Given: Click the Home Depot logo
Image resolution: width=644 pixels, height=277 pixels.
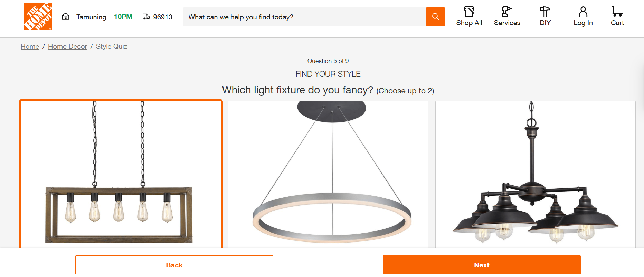Looking at the screenshot, I should pos(38,17).
